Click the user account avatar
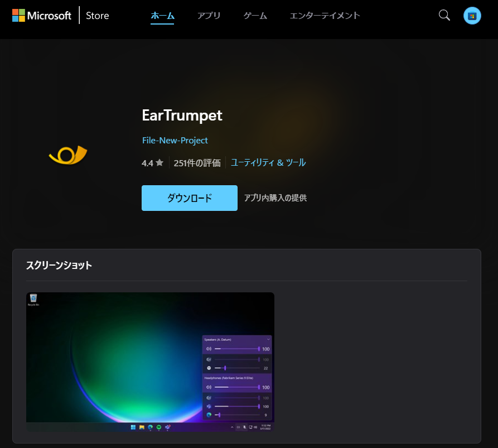This screenshot has height=448, width=498. click(472, 16)
